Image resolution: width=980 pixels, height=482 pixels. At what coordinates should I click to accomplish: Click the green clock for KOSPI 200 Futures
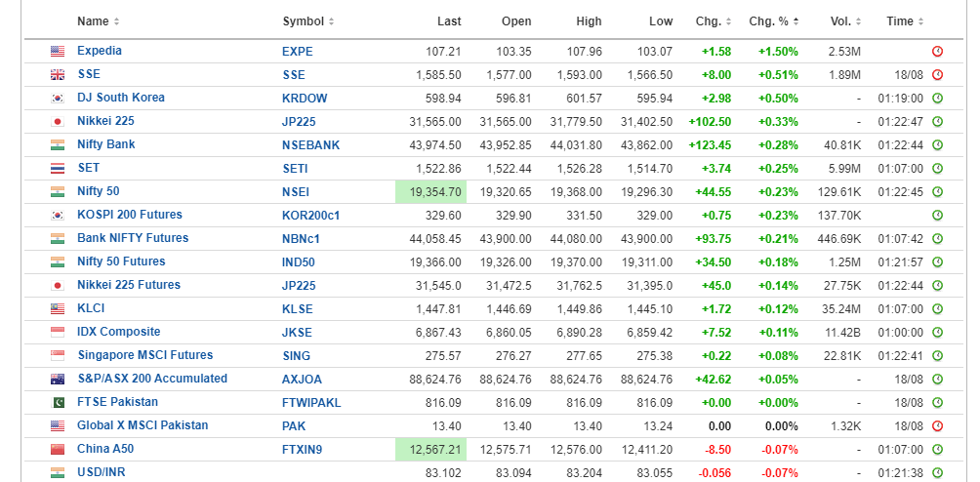click(x=937, y=216)
